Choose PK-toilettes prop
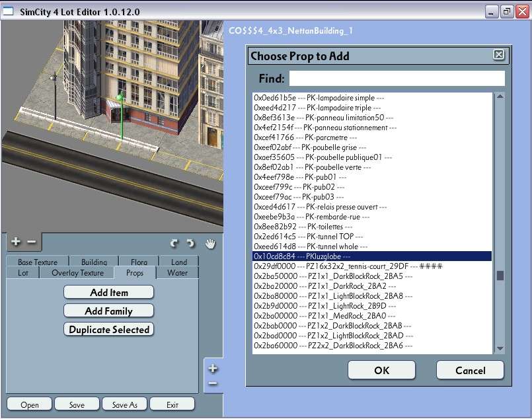The height and width of the screenshot is (419, 532). pyautogui.click(x=372, y=227)
